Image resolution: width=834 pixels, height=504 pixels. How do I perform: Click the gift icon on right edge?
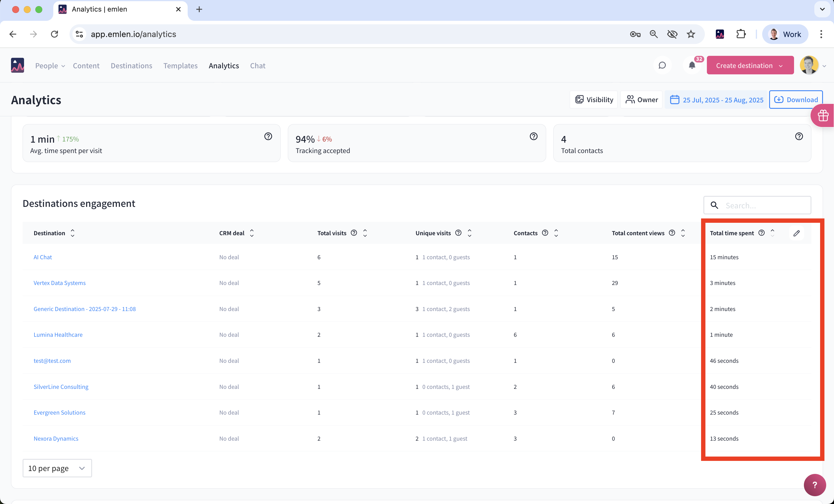tap(823, 116)
